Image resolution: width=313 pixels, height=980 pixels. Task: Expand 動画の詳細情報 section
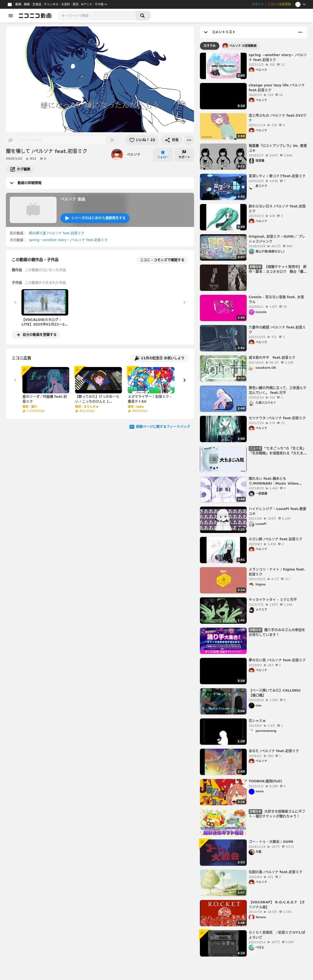pyautogui.click(x=100, y=183)
